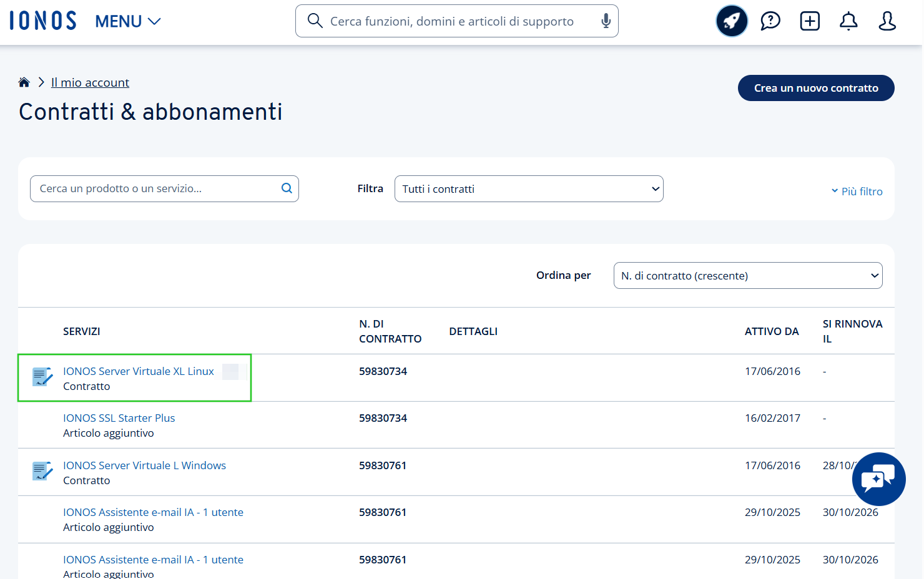
Task: Click Crea un nuovo contratto button
Action: click(816, 88)
